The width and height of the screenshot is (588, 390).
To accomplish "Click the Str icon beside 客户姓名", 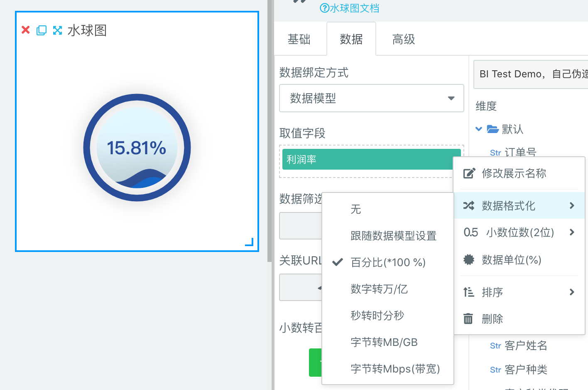I will (x=495, y=346).
